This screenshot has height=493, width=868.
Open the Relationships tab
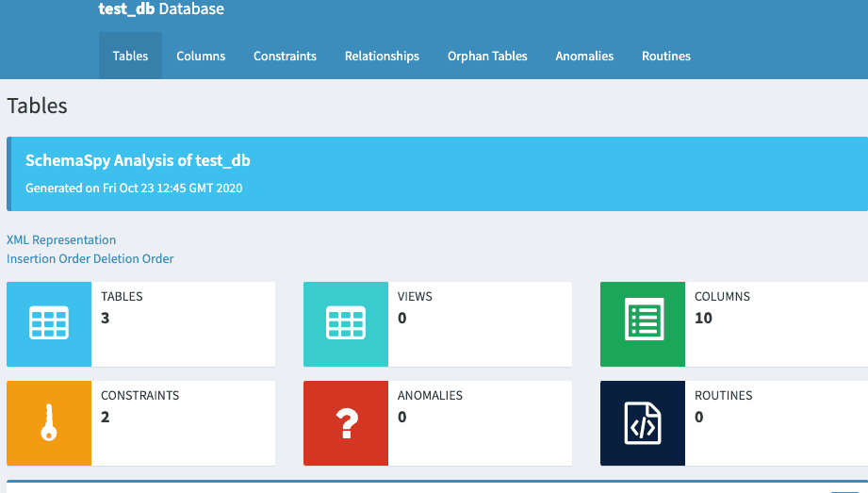[x=382, y=56]
